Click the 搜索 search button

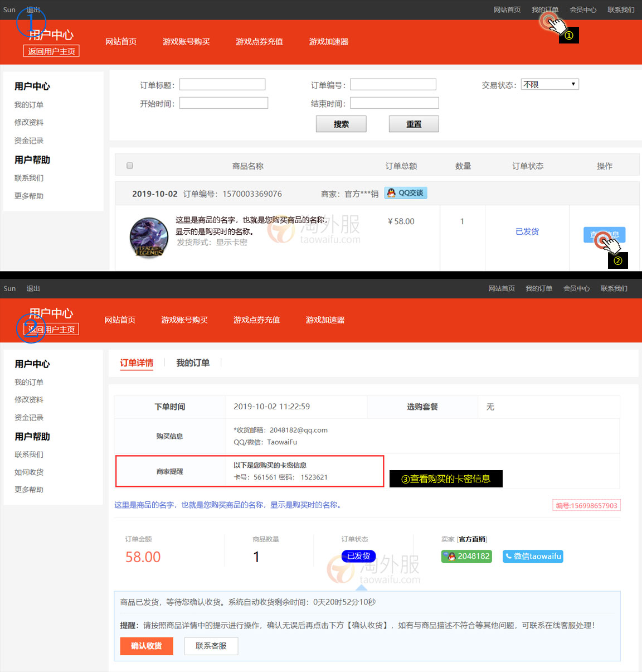click(341, 123)
